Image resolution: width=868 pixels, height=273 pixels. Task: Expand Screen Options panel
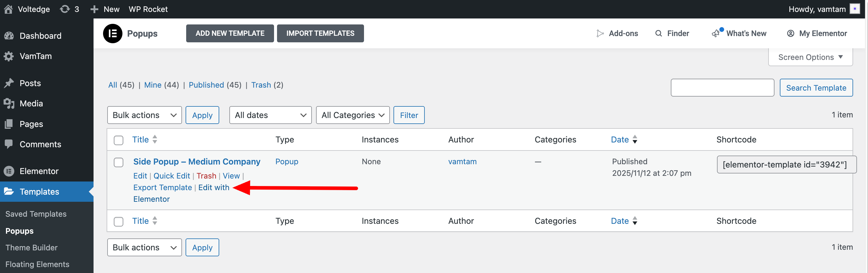click(811, 57)
